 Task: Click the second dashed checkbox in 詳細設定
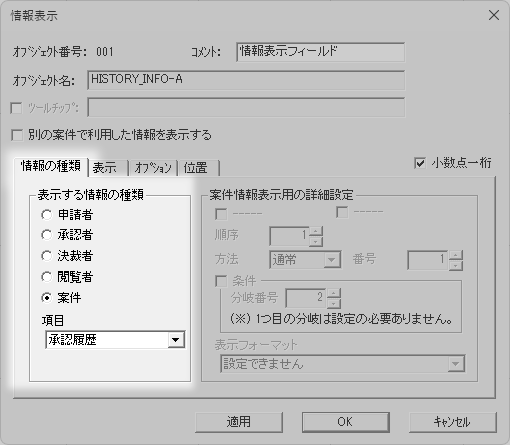point(342,212)
